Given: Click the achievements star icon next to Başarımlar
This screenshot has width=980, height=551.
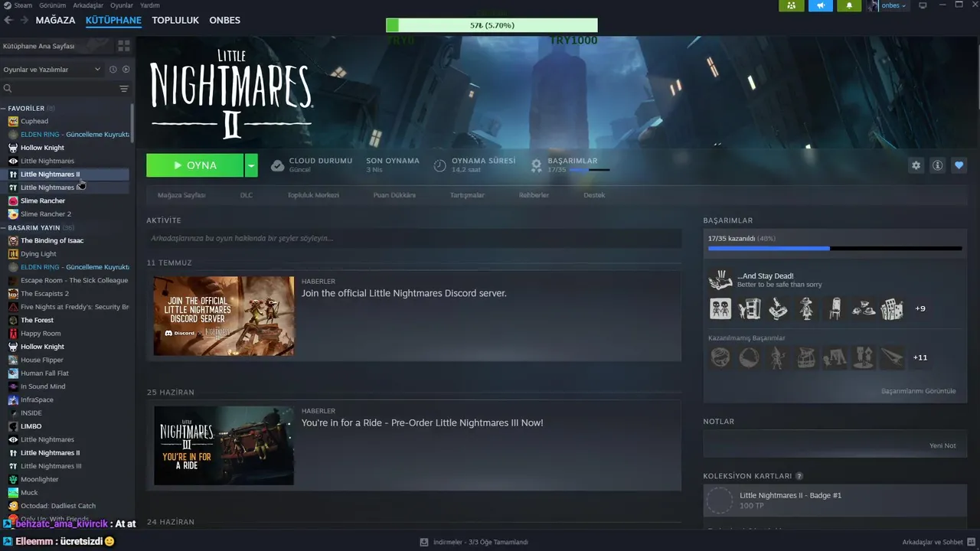Looking at the screenshot, I should pos(536,165).
